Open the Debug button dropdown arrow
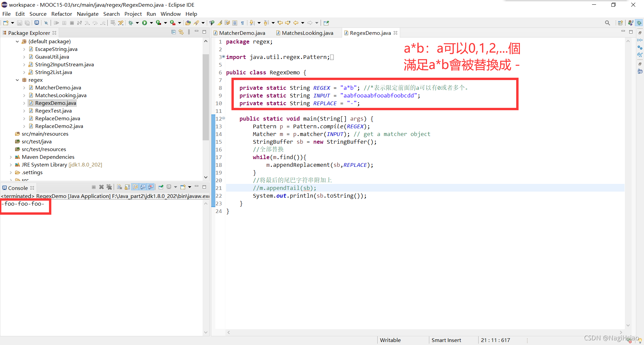This screenshot has height=345, width=644. 138,23
